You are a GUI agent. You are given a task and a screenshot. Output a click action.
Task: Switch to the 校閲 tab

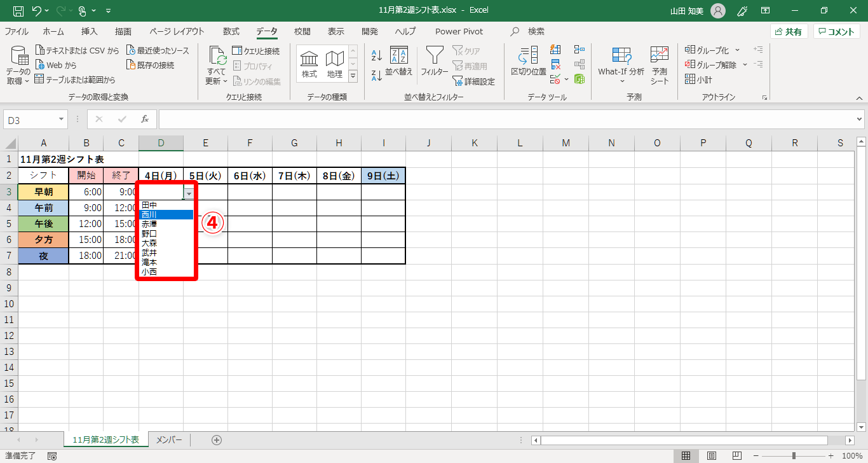pyautogui.click(x=302, y=31)
